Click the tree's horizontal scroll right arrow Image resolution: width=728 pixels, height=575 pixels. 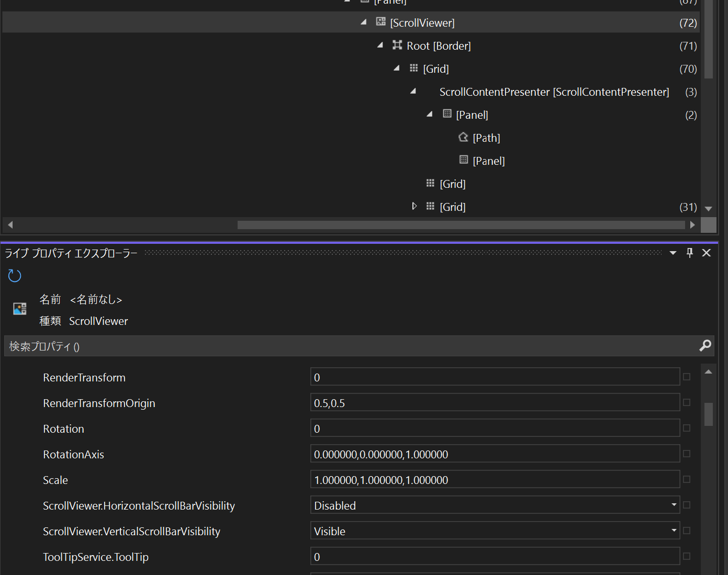(692, 225)
